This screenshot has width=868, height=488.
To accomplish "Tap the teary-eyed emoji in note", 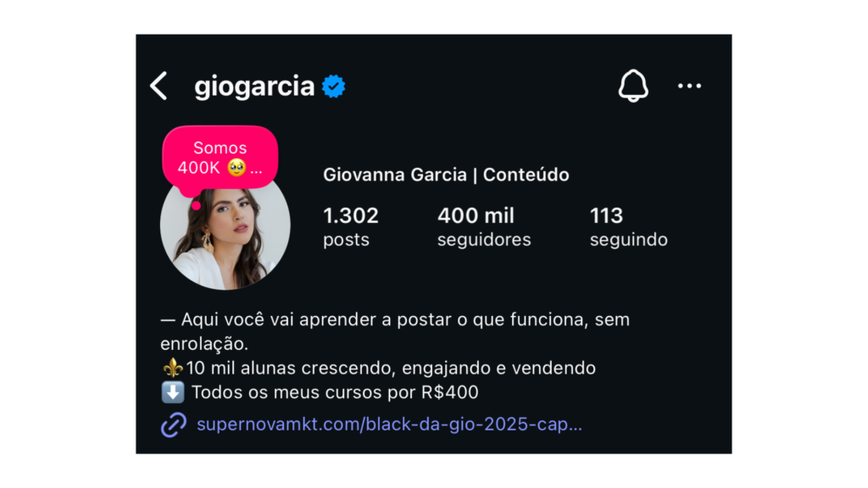I will [x=237, y=167].
